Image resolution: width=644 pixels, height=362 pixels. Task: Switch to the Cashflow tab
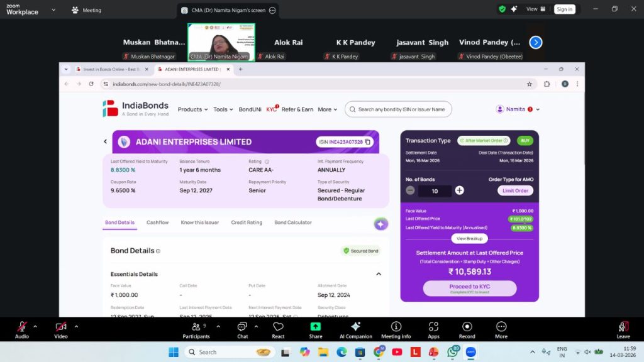coord(157,222)
